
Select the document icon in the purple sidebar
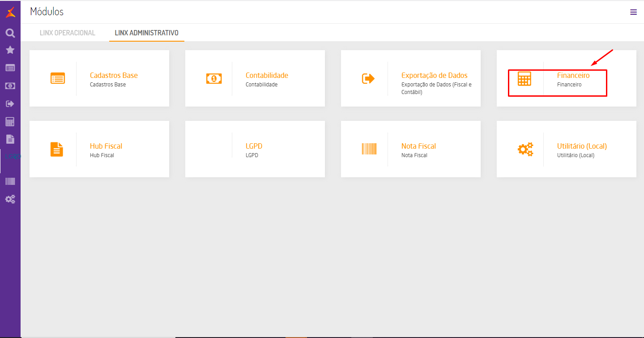pyautogui.click(x=10, y=139)
